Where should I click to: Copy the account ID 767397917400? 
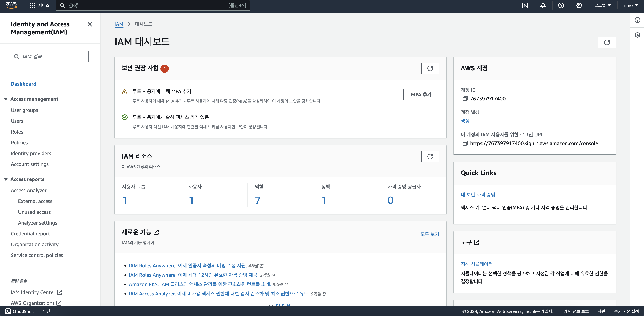[x=465, y=99]
